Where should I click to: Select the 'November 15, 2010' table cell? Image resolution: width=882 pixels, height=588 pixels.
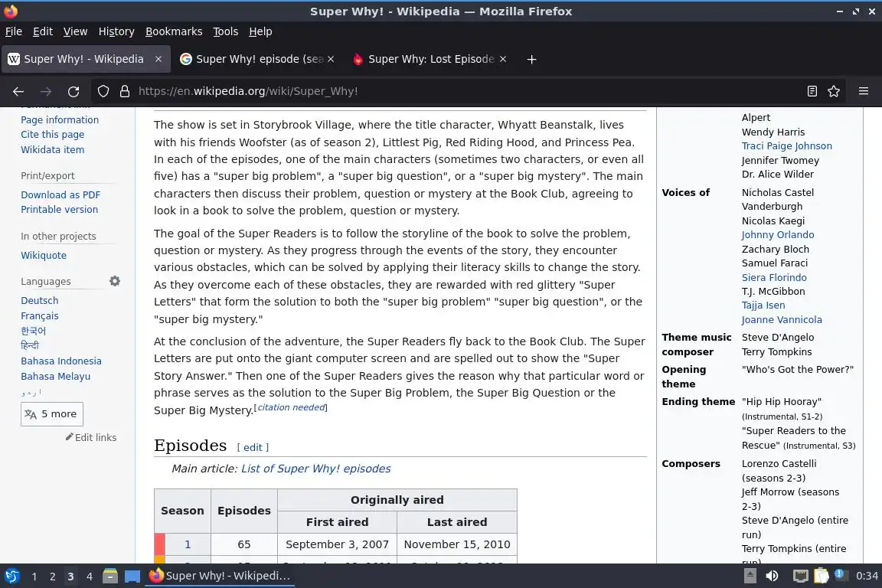click(457, 544)
